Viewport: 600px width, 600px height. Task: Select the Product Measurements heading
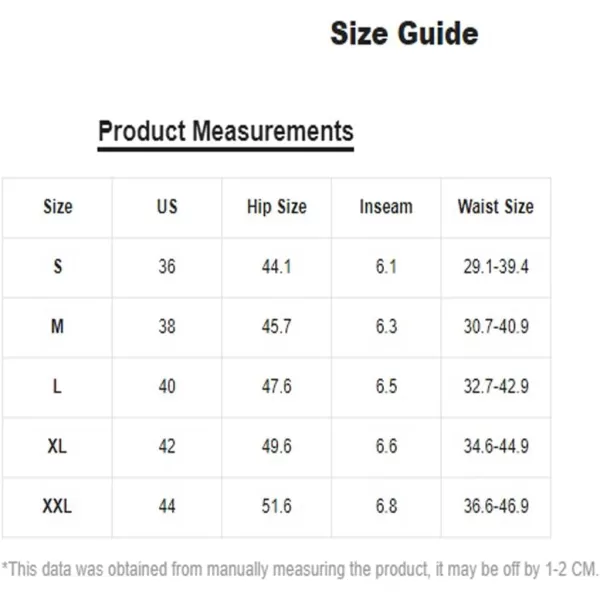click(226, 131)
